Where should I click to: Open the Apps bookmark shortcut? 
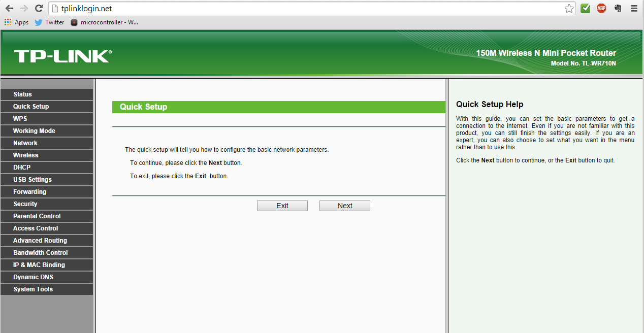pos(16,22)
